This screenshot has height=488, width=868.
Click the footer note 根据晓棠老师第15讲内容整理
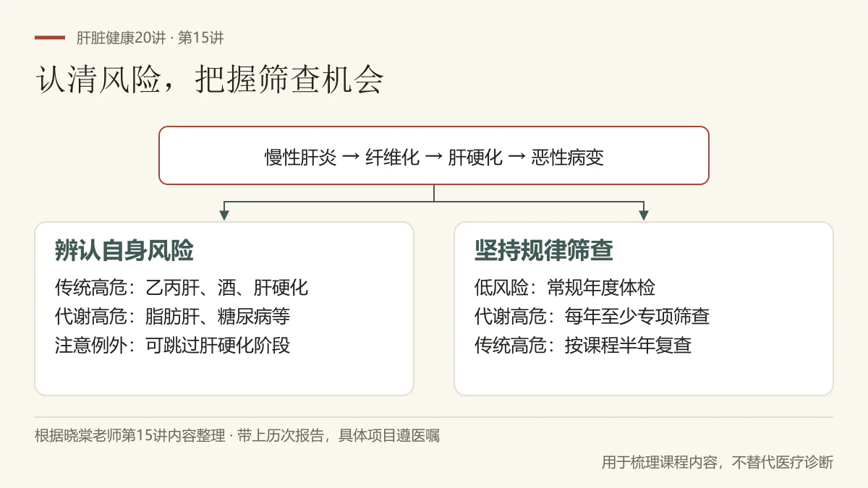tap(129, 436)
